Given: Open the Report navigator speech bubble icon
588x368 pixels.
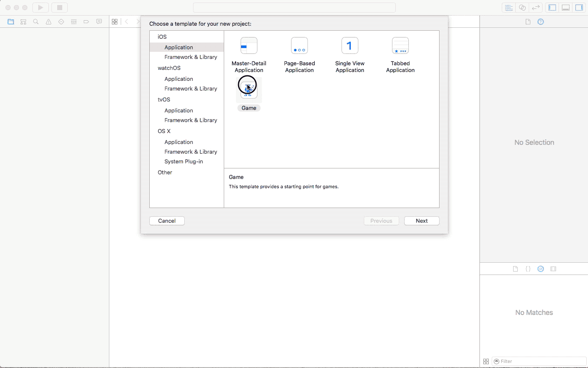Looking at the screenshot, I should click(x=99, y=21).
